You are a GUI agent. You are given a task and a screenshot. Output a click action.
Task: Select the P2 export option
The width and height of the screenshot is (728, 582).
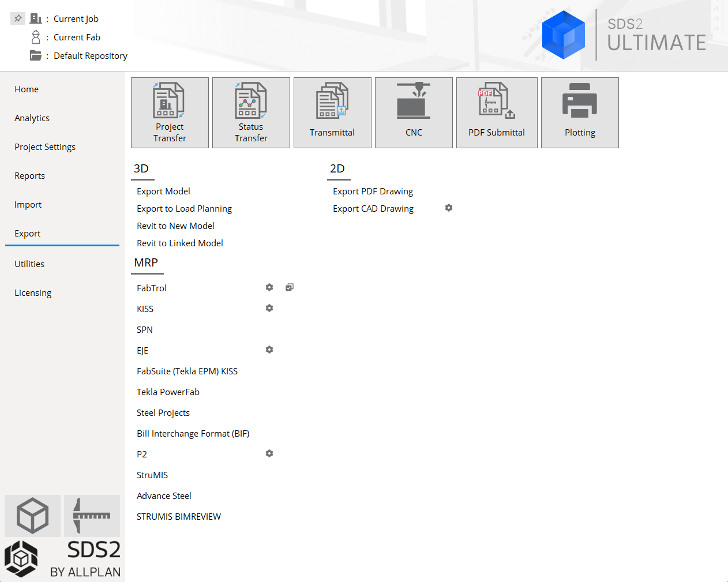[142, 455]
